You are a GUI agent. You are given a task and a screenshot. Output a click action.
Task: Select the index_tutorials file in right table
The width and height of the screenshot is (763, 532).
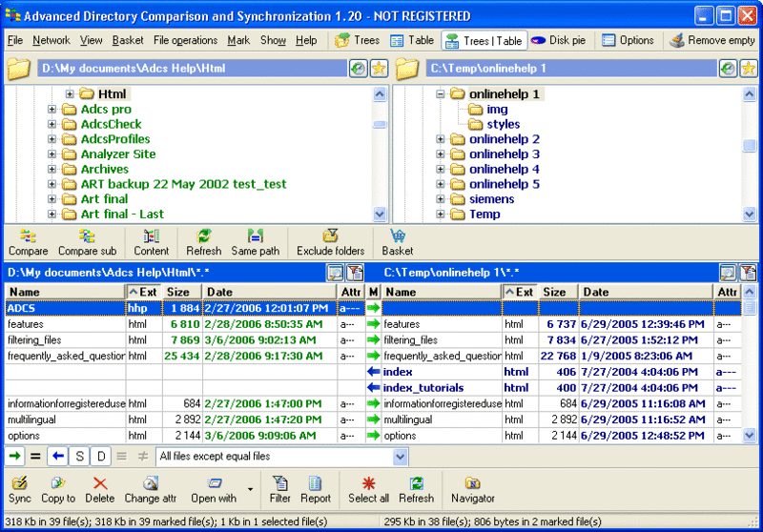tap(423, 388)
